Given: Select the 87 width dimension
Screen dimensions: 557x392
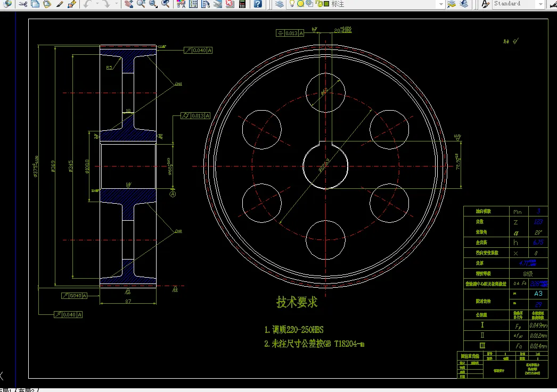Looking at the screenshot, I should coord(128,301).
